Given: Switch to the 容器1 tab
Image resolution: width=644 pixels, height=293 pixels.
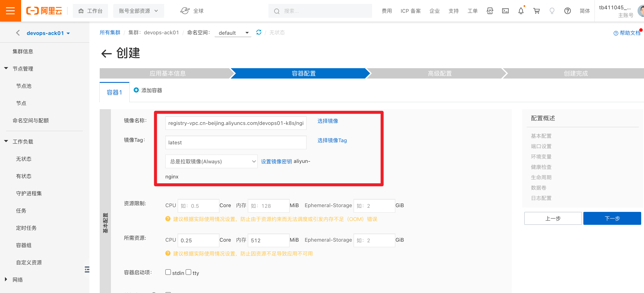Looking at the screenshot, I should 114,93.
